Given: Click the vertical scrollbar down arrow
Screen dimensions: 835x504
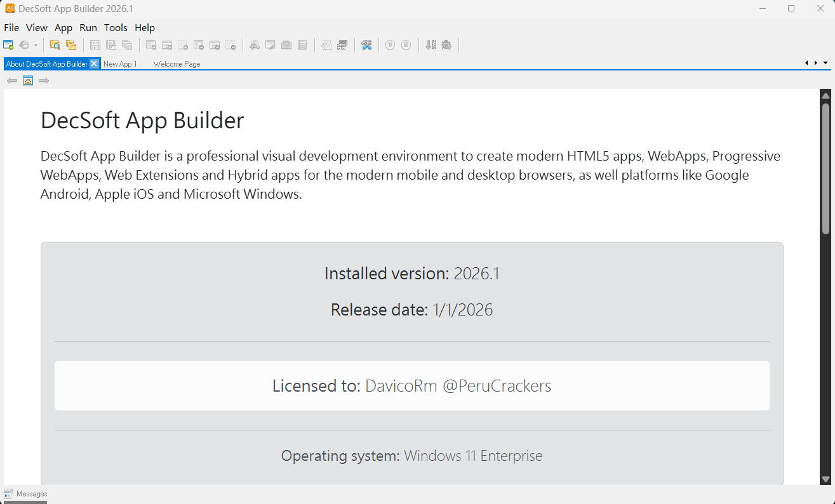Looking at the screenshot, I should [825, 479].
